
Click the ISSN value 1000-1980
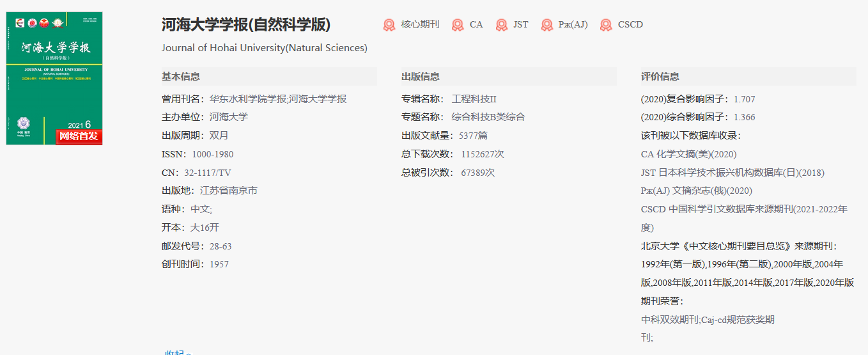point(213,154)
